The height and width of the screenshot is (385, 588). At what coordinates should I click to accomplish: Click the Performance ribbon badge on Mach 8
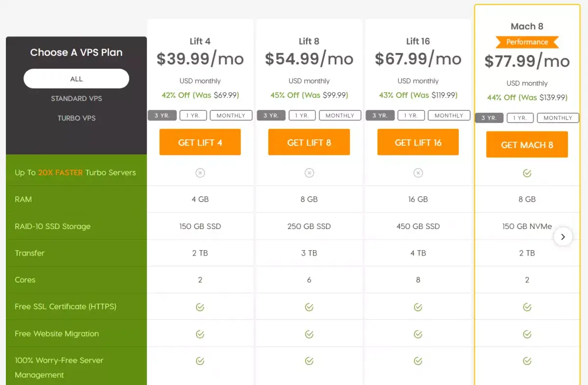tap(527, 42)
